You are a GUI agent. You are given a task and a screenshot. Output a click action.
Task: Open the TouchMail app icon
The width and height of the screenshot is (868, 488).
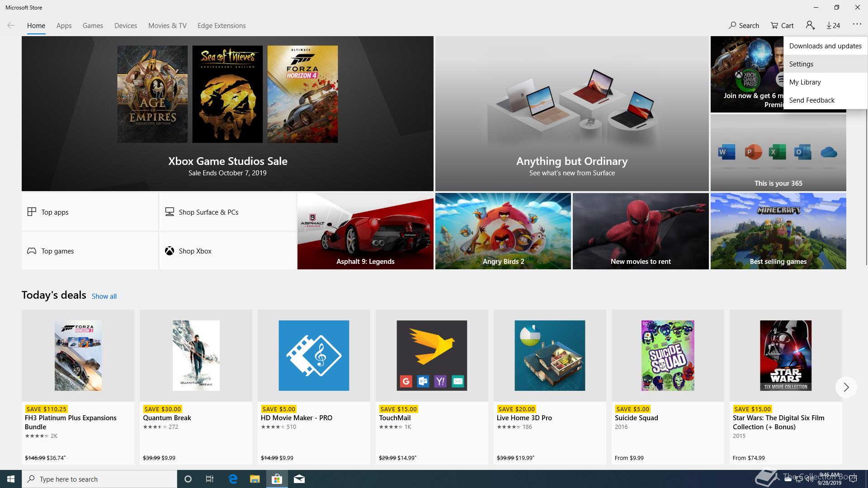pyautogui.click(x=432, y=356)
